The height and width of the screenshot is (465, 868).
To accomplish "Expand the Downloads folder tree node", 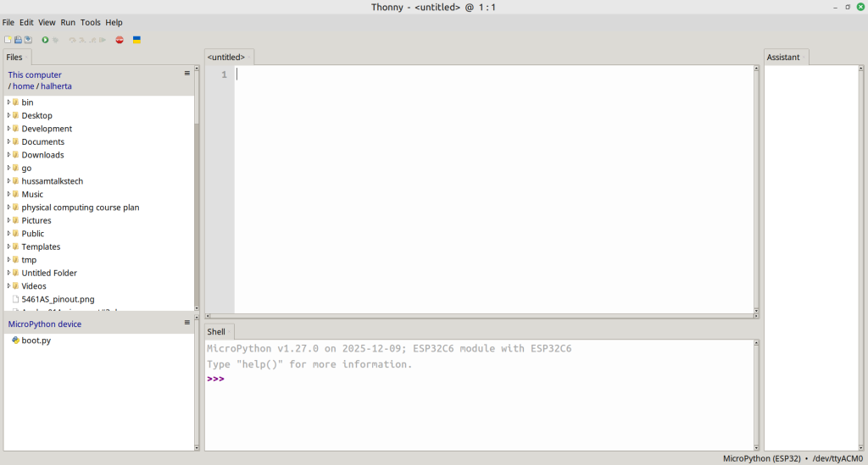I will [x=8, y=155].
